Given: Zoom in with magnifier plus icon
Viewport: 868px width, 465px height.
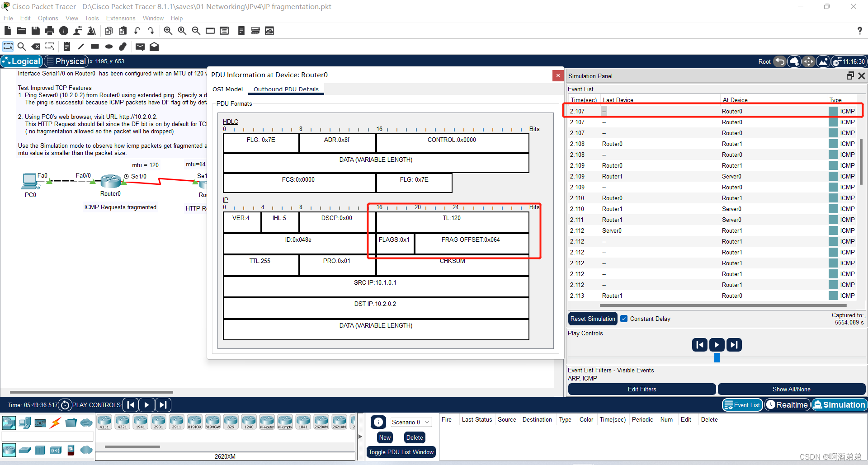Looking at the screenshot, I should [168, 31].
